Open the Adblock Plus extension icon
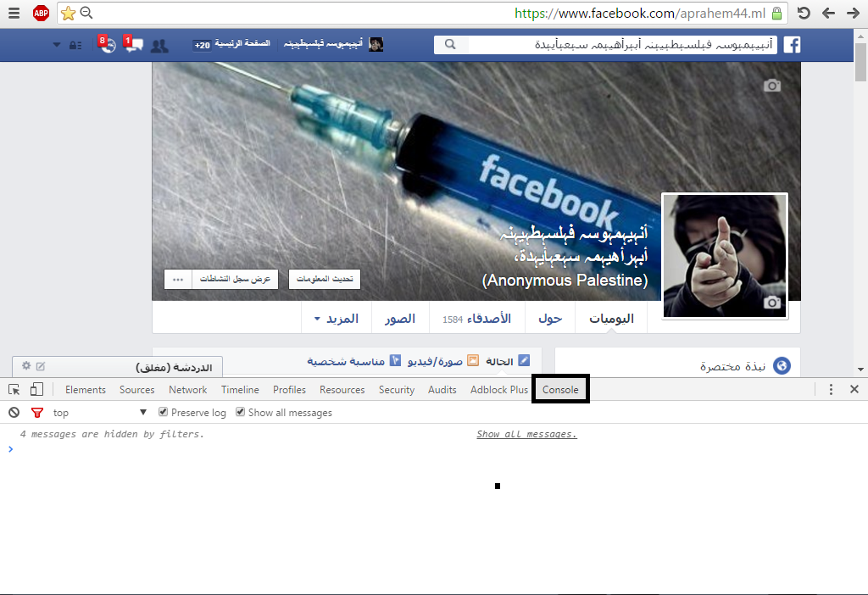The image size is (868, 595). coord(41,14)
